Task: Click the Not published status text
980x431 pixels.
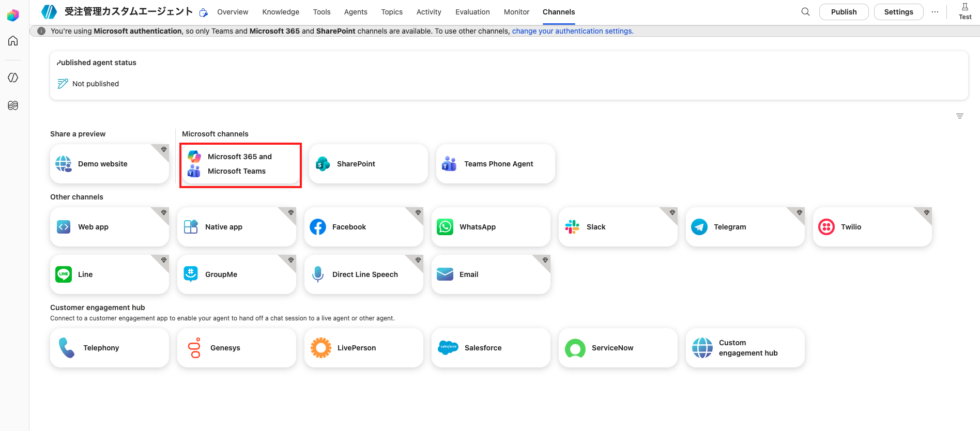Action: pos(96,84)
